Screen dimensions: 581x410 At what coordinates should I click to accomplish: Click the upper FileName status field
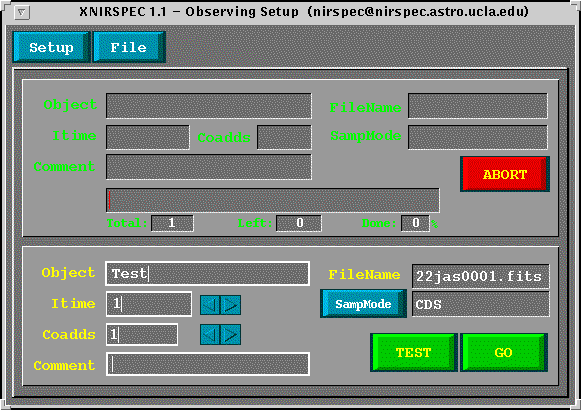(x=478, y=106)
